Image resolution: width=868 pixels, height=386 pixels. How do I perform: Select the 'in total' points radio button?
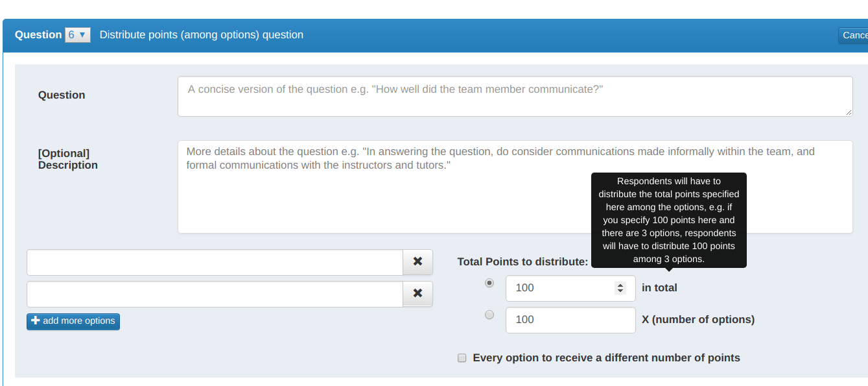click(489, 283)
